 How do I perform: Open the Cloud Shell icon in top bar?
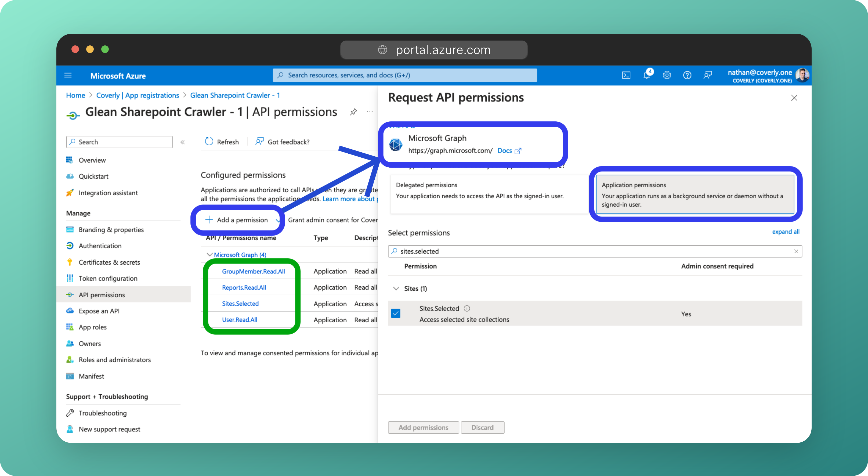626,75
